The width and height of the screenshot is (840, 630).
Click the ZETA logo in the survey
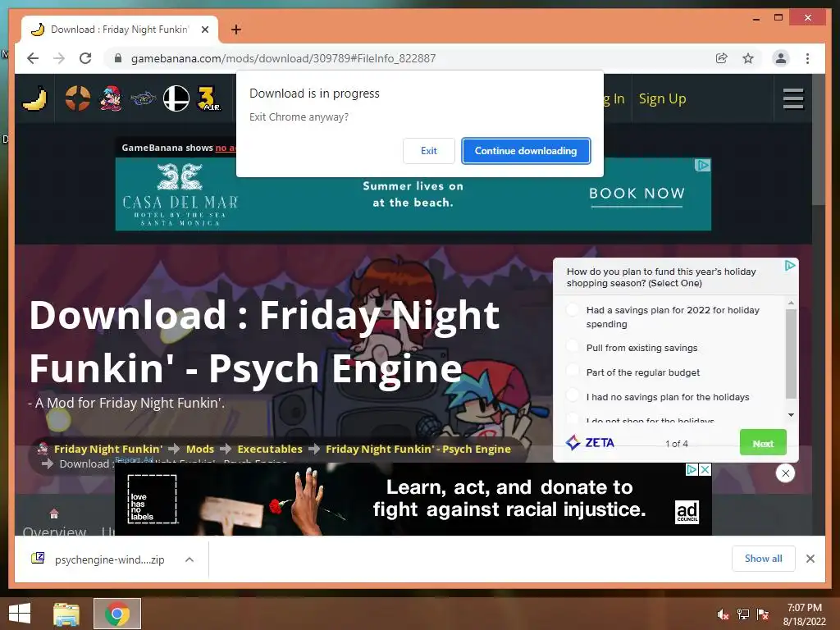[x=590, y=442]
